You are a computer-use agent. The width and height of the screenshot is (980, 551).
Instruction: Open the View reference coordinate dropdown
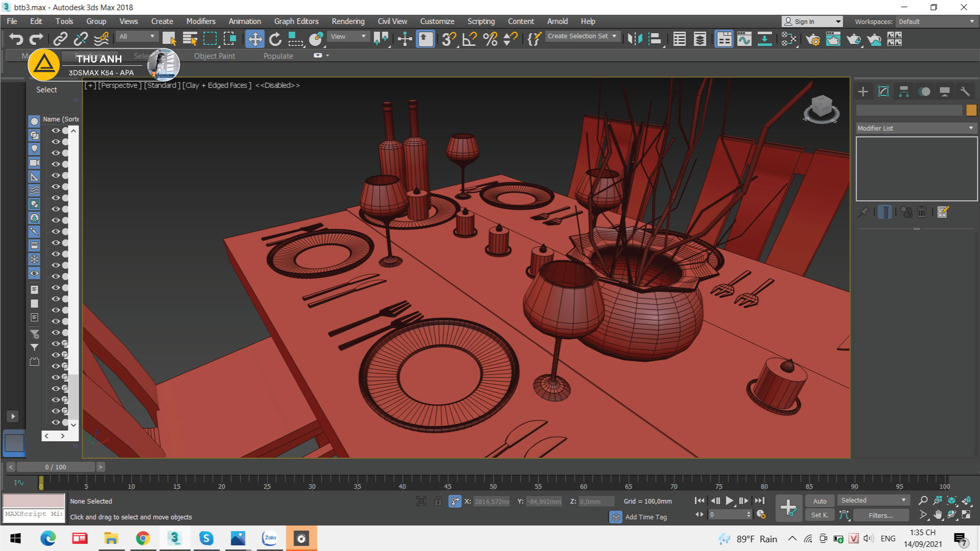(348, 36)
